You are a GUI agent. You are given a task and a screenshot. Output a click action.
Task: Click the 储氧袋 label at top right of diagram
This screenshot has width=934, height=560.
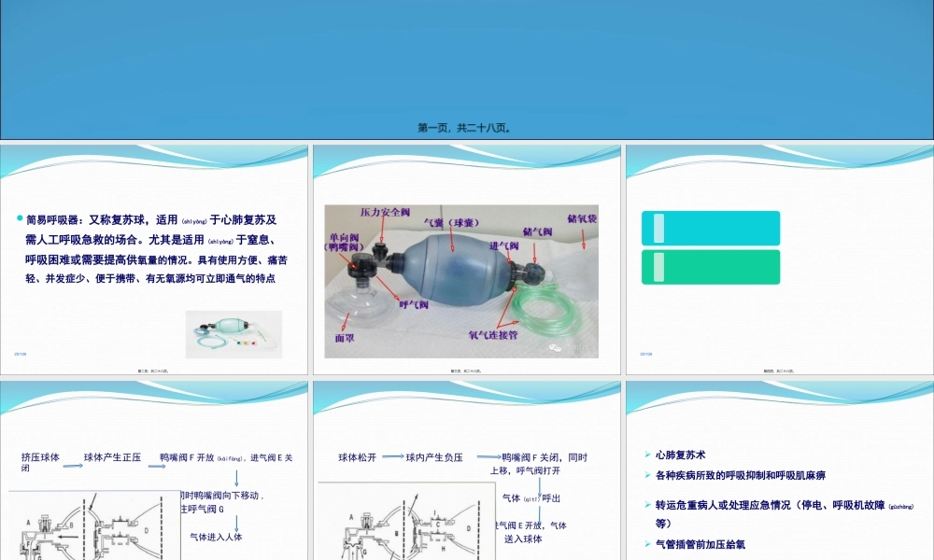[x=582, y=219]
